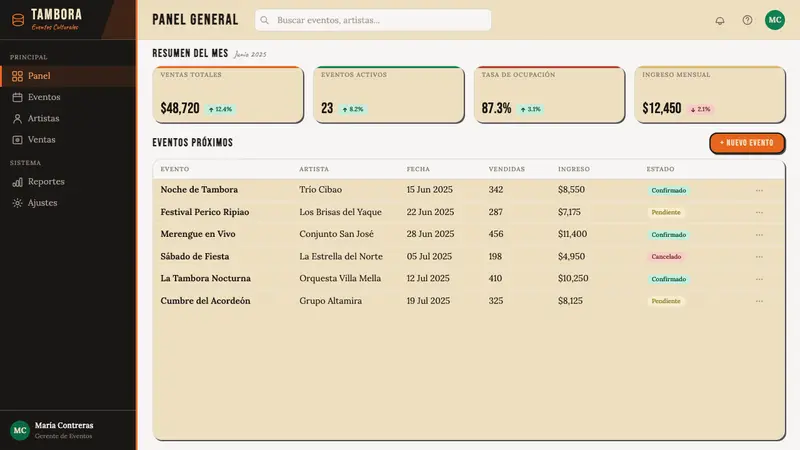Sort by Evento column header
This screenshot has width=800, height=450.
tap(174, 169)
